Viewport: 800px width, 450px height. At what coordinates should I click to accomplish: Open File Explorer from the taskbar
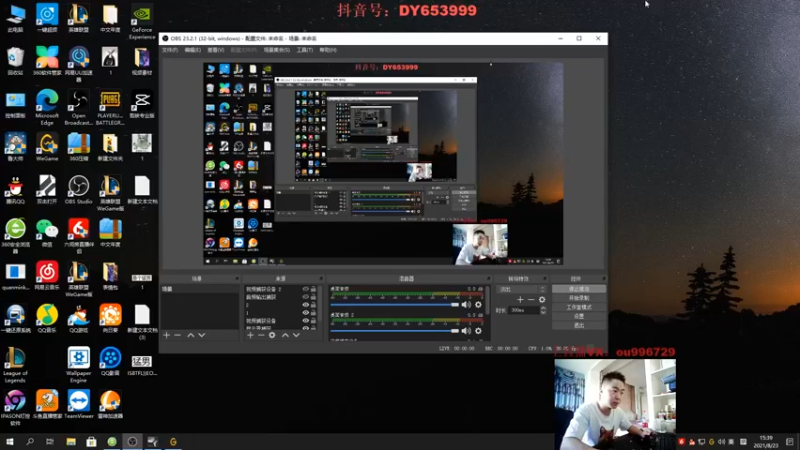(71, 442)
